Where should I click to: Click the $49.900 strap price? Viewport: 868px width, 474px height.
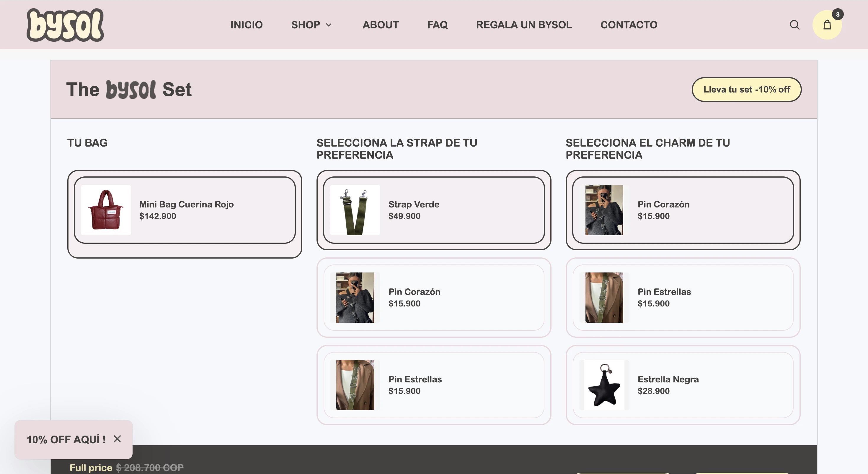coord(404,216)
